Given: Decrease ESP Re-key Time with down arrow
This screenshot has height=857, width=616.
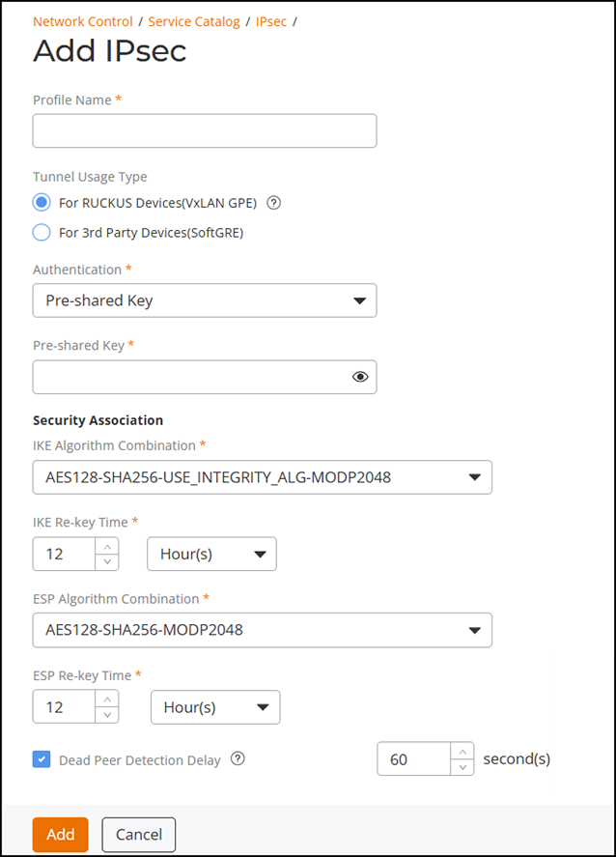Looking at the screenshot, I should click(107, 715).
